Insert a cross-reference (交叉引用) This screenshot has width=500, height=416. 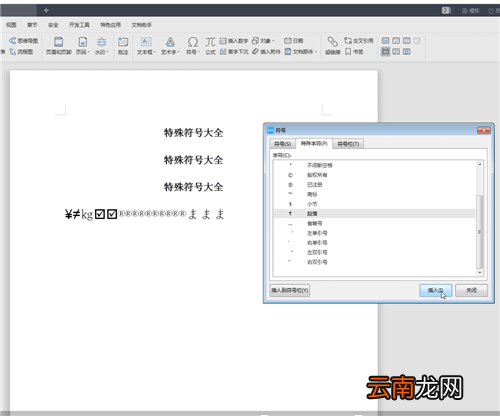pos(359,41)
